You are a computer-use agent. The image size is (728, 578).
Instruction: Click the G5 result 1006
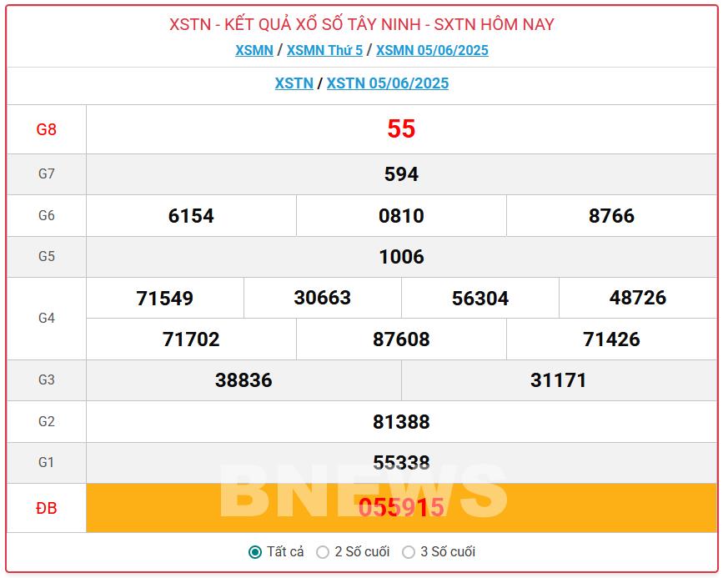pos(401,257)
